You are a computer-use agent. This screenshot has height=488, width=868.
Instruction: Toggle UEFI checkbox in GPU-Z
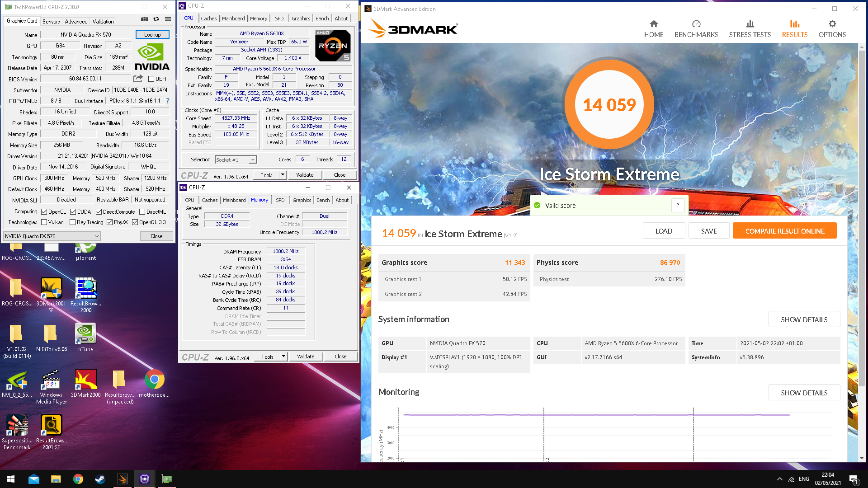coord(151,79)
